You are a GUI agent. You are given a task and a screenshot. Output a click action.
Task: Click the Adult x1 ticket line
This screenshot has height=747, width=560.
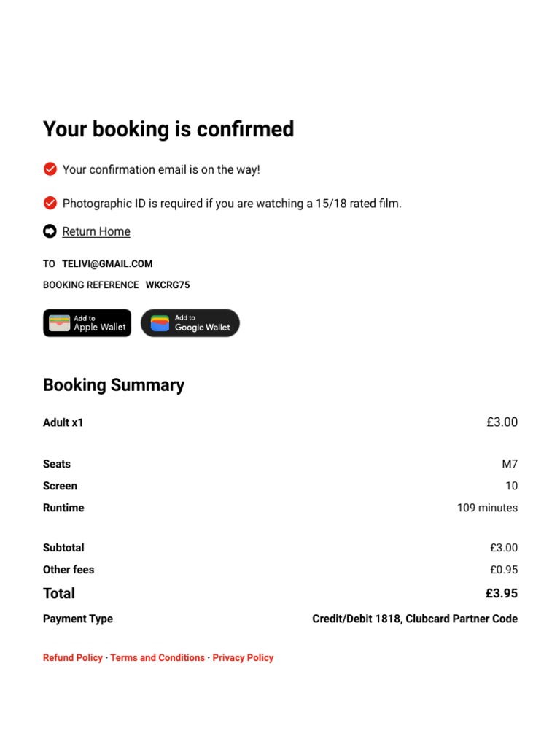(x=63, y=422)
